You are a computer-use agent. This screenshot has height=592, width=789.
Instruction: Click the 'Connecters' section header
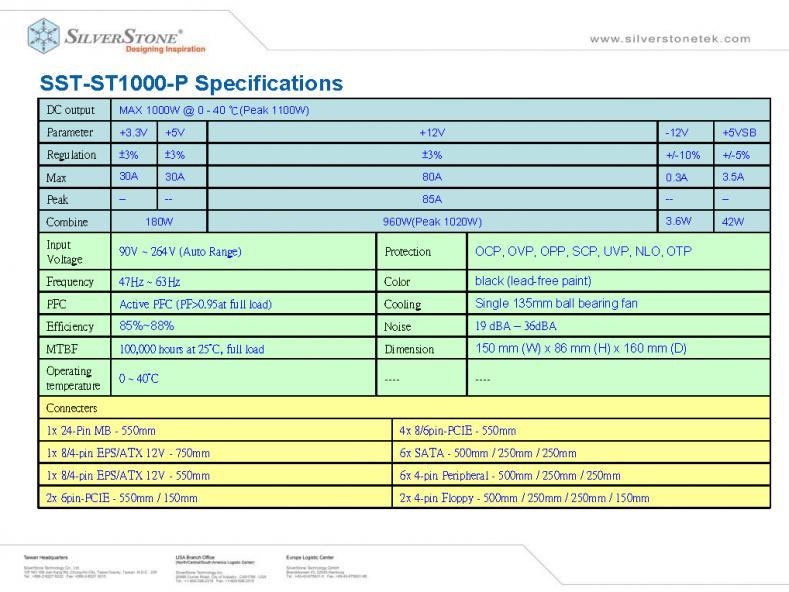pos(71,408)
